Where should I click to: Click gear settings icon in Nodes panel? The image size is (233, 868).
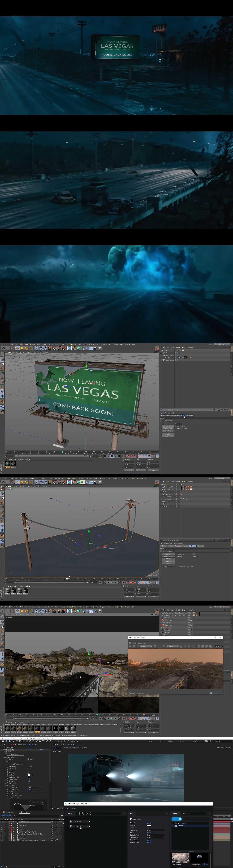click(87, 813)
